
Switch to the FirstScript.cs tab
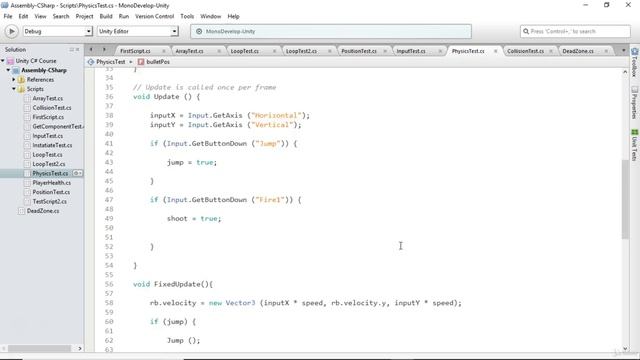tap(135, 51)
